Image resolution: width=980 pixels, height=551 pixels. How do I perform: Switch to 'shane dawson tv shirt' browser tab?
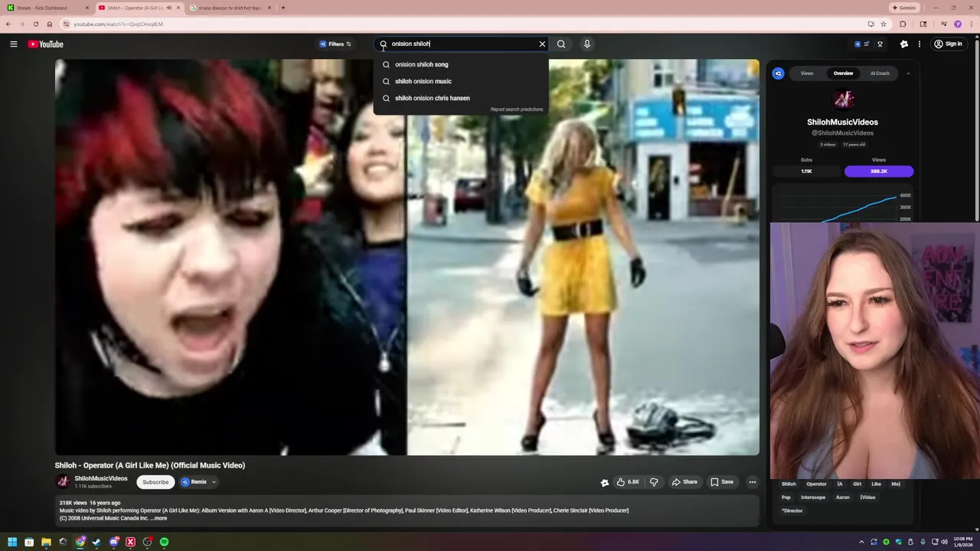230,8
